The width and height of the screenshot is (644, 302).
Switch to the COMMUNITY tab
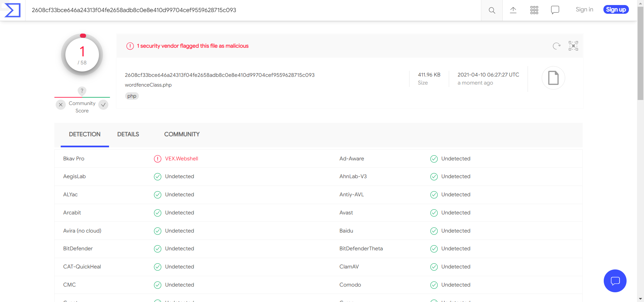click(x=182, y=134)
